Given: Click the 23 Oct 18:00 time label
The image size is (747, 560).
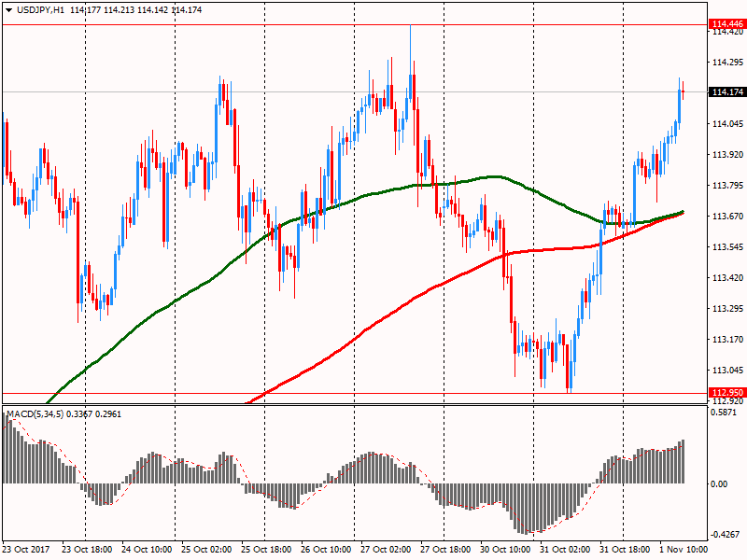Looking at the screenshot, I should tap(87, 550).
